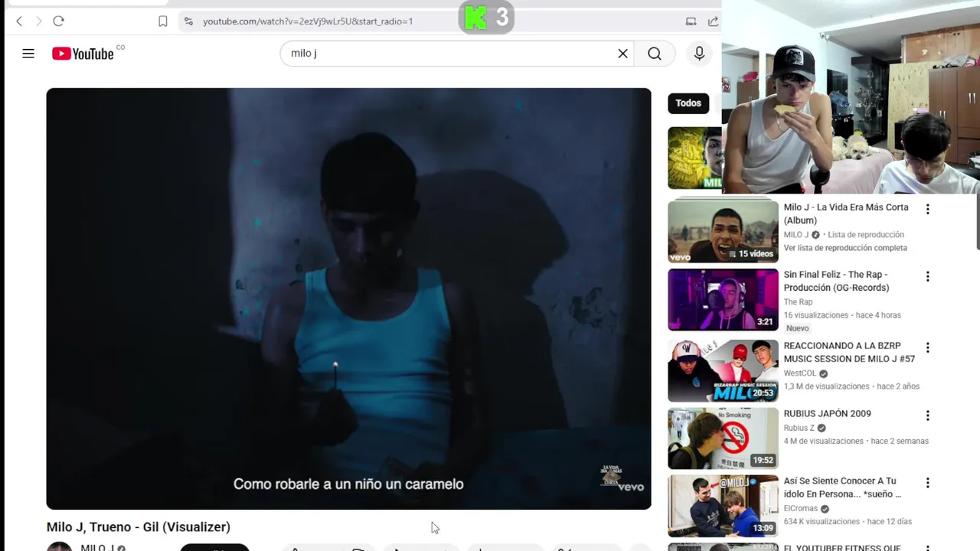The width and height of the screenshot is (980, 551).
Task: Open 'Sin Final Feliz - The Rap' thumbnail
Action: 723,299
